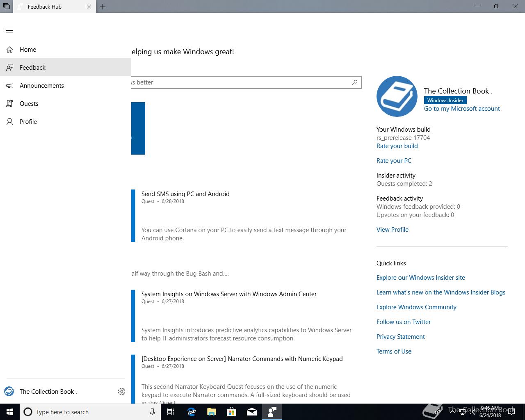
Task: Open the settings gear in sidebar
Action: (x=121, y=392)
